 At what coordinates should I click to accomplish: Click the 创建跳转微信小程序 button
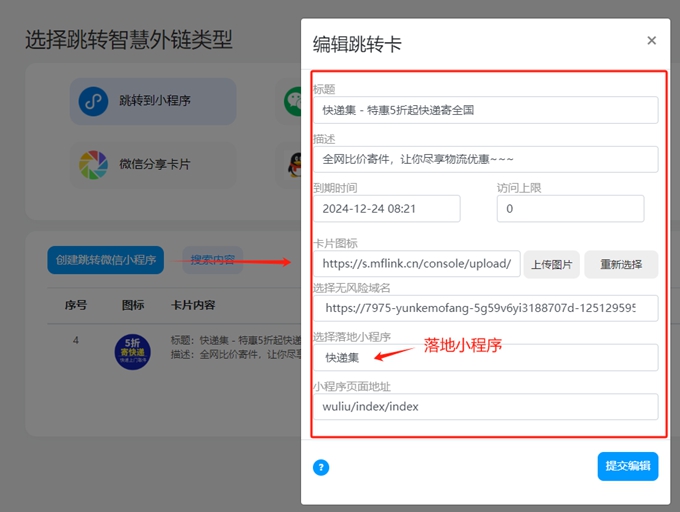point(105,260)
